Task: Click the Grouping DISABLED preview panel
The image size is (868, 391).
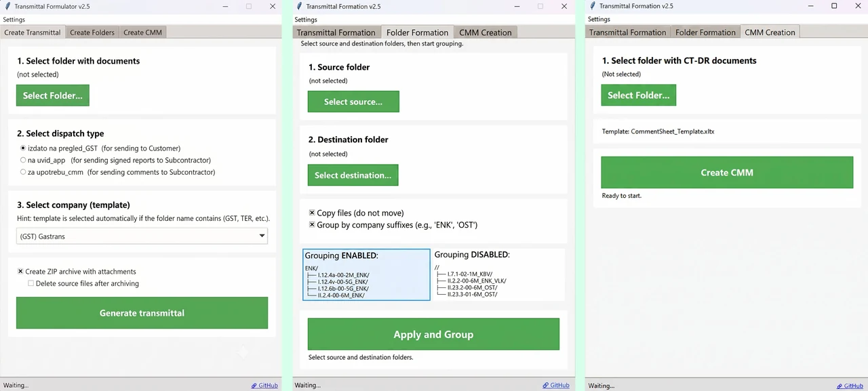Action: point(498,274)
